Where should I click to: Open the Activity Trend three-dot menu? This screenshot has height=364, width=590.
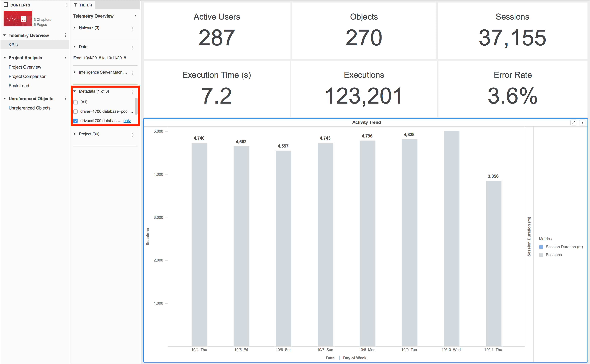pos(582,123)
